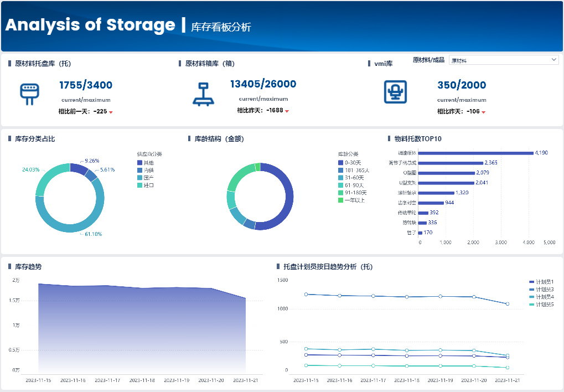Image resolution: width=564 pixels, height=392 pixels.
Task: Toggle the 内供 legend entry
Action: 146,171
